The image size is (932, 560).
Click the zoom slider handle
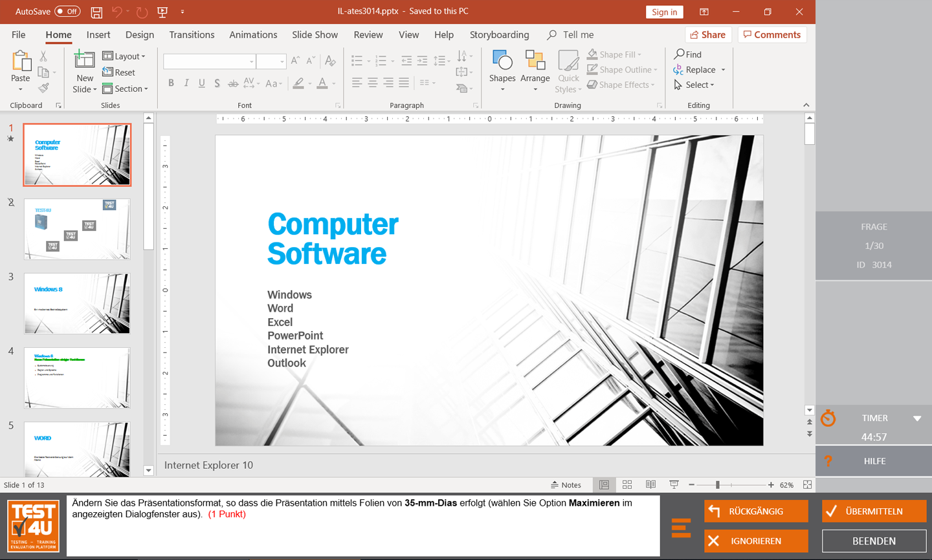(718, 485)
